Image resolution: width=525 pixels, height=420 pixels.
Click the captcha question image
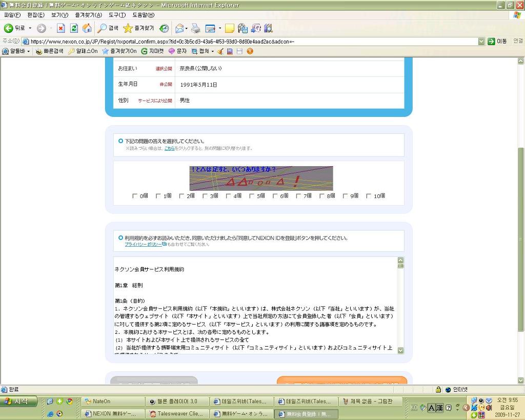coord(261,178)
